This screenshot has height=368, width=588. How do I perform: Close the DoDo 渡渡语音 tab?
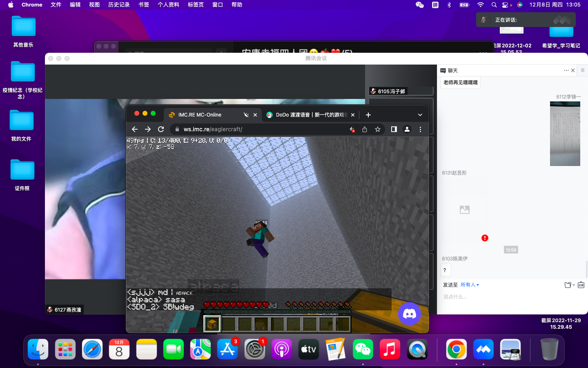(353, 115)
